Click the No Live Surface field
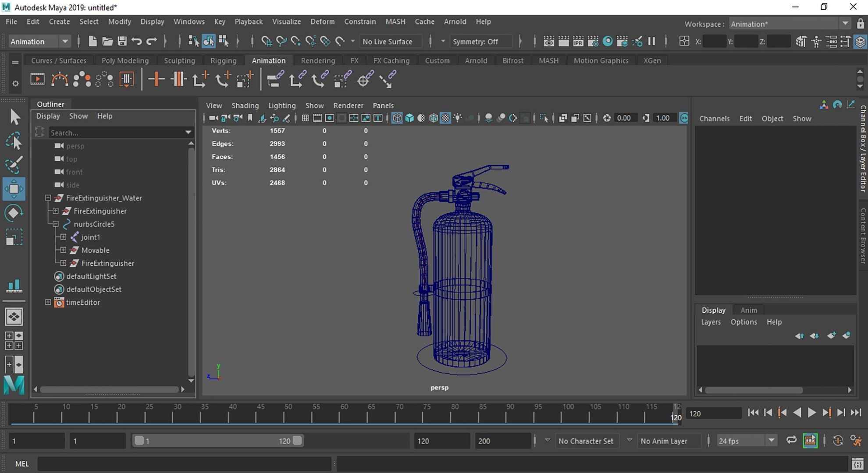 click(390, 42)
